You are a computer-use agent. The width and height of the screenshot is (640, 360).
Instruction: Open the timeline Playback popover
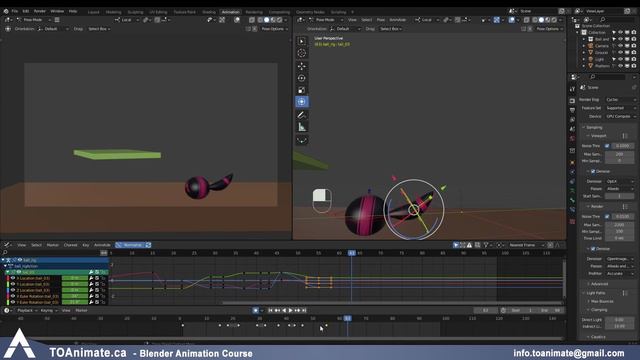pos(27,311)
